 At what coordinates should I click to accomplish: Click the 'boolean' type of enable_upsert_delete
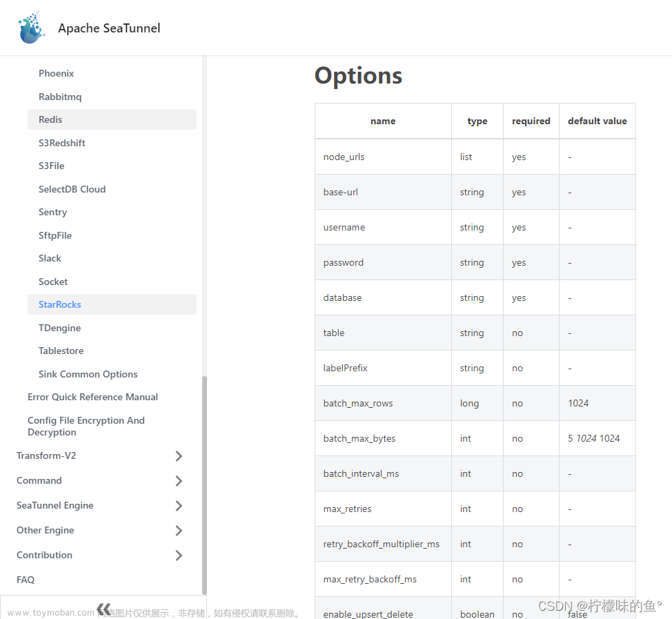[477, 614]
